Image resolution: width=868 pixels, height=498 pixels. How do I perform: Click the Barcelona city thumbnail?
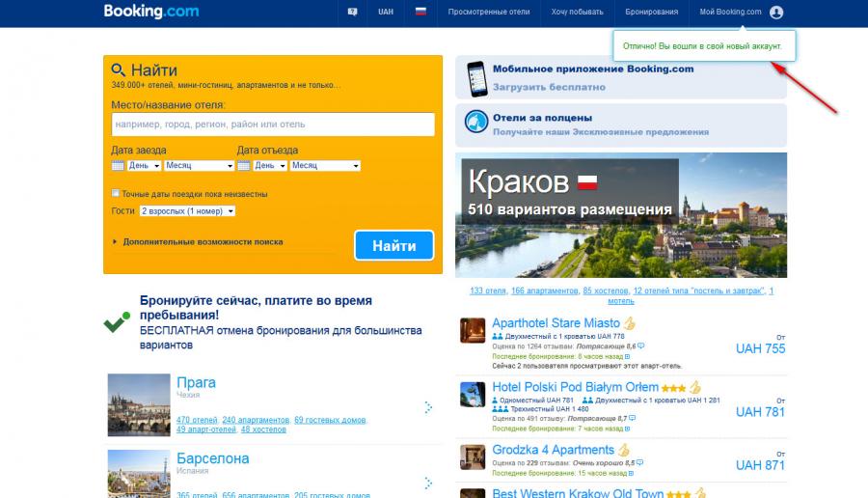pyautogui.click(x=139, y=474)
